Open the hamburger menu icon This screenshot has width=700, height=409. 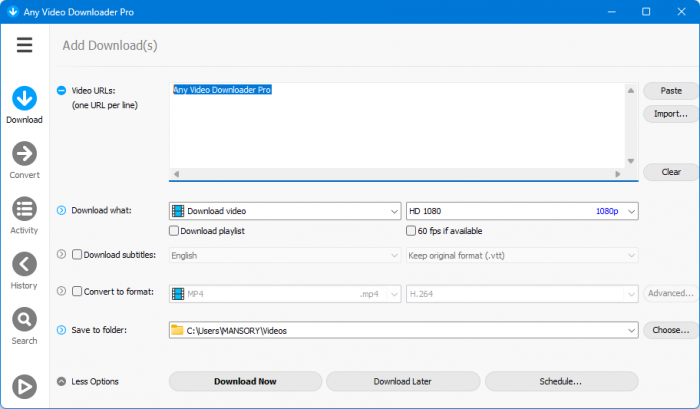(x=24, y=45)
